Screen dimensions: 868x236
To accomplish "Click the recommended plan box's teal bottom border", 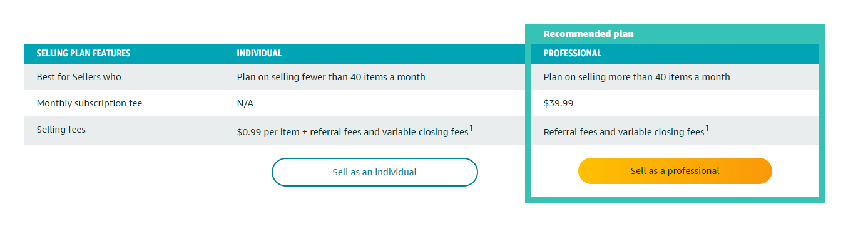I will (675, 200).
